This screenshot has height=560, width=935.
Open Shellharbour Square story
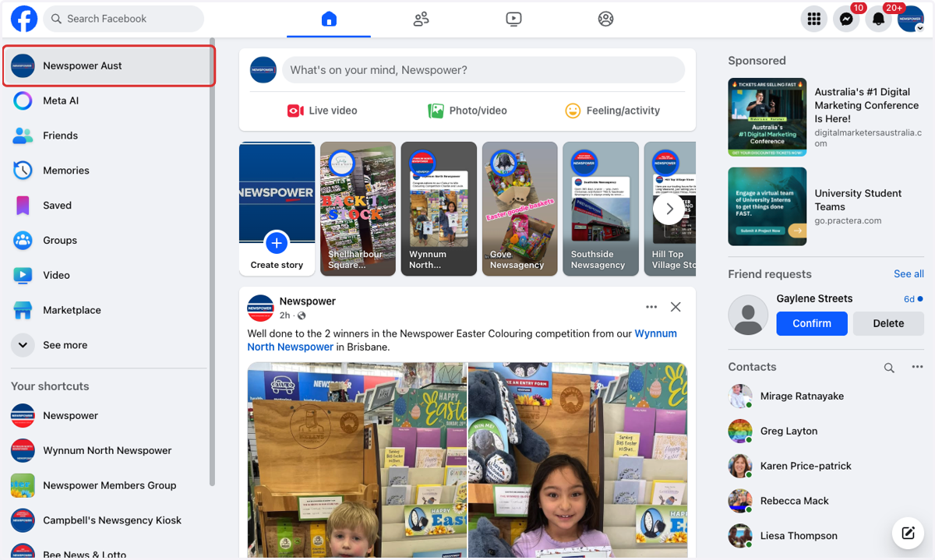(x=358, y=209)
